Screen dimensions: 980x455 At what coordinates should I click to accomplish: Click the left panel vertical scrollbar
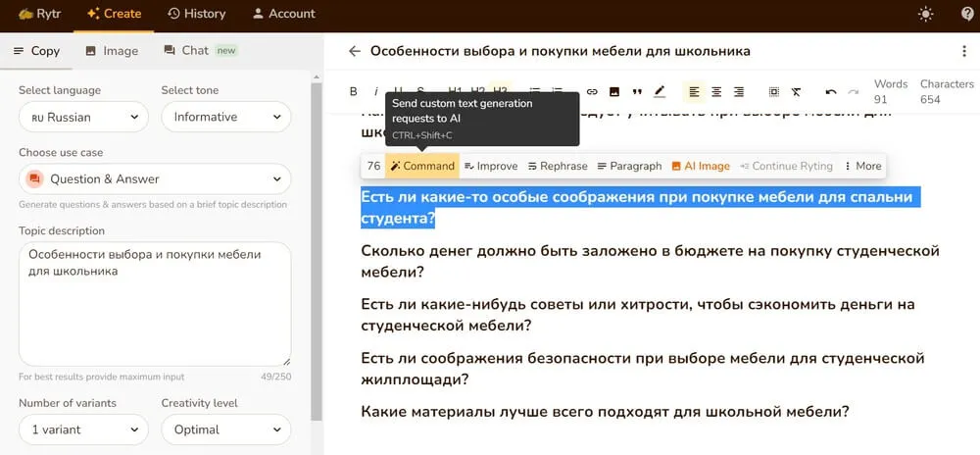tap(317, 250)
